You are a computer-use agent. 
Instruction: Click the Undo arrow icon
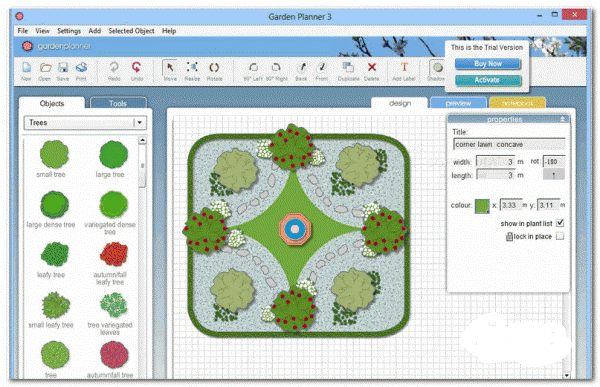tap(136, 67)
